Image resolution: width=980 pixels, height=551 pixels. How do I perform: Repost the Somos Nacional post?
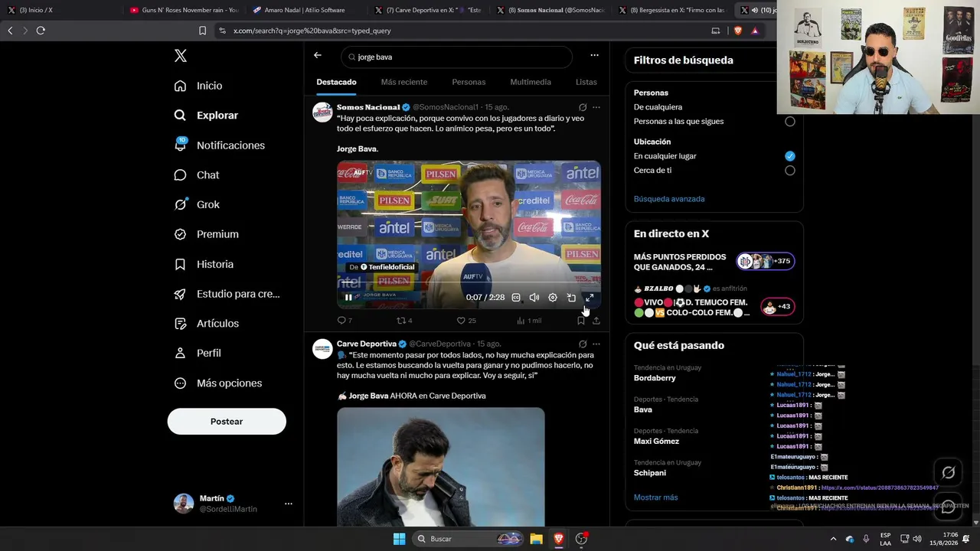[404, 321]
